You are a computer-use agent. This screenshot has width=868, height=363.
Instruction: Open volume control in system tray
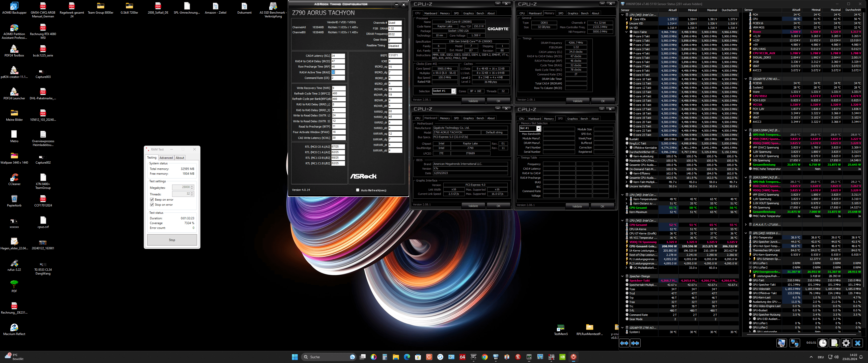pos(836,357)
